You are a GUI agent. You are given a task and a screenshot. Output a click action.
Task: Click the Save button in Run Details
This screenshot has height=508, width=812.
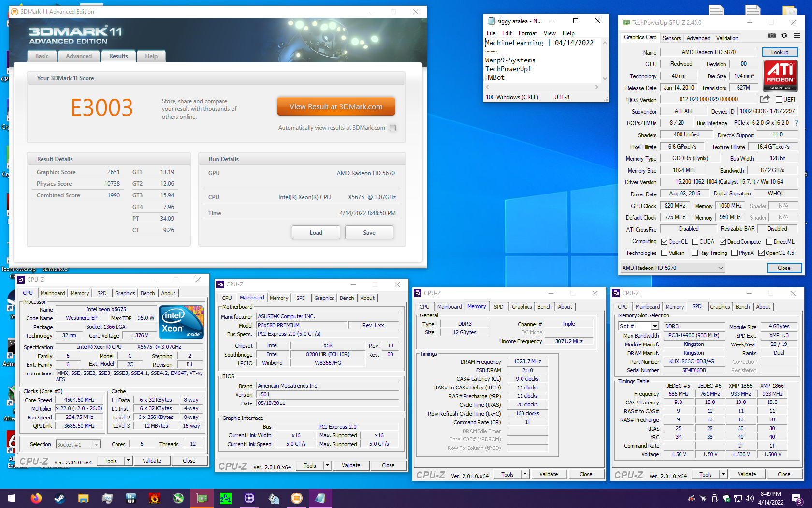(x=369, y=233)
